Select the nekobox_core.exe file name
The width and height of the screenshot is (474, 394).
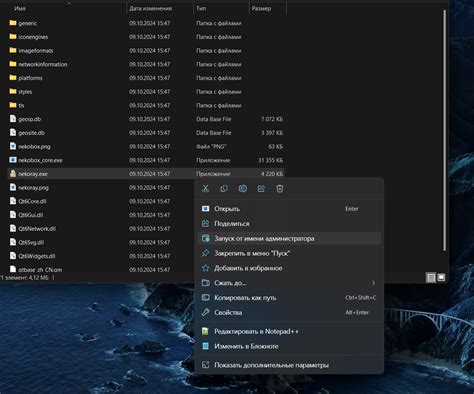pyautogui.click(x=40, y=160)
